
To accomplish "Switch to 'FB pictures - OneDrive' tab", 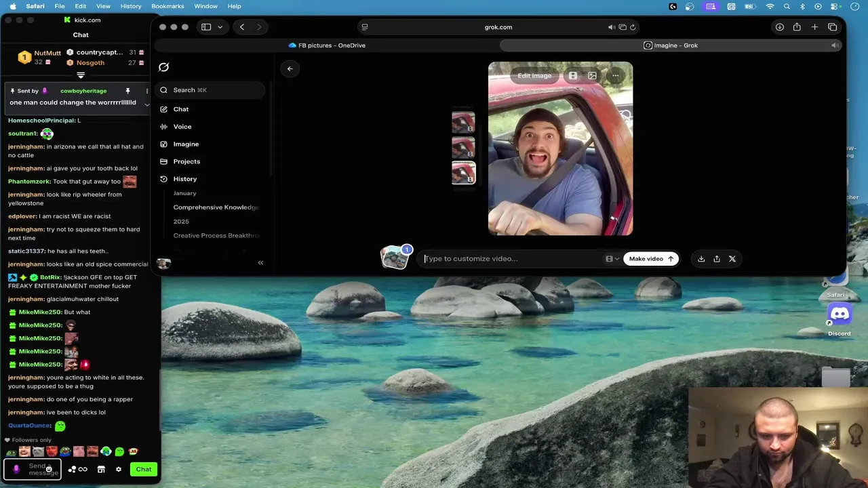I will 327,45.
